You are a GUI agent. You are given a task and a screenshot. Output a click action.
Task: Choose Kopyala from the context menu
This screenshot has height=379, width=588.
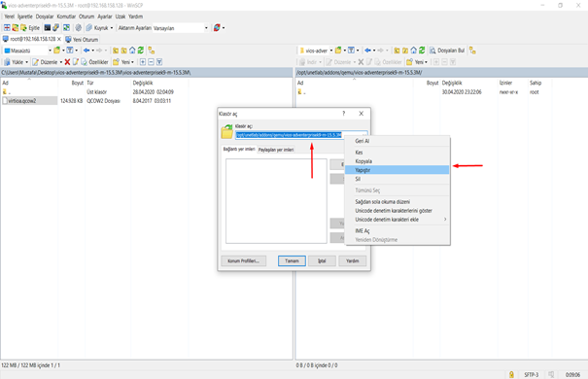(x=397, y=161)
